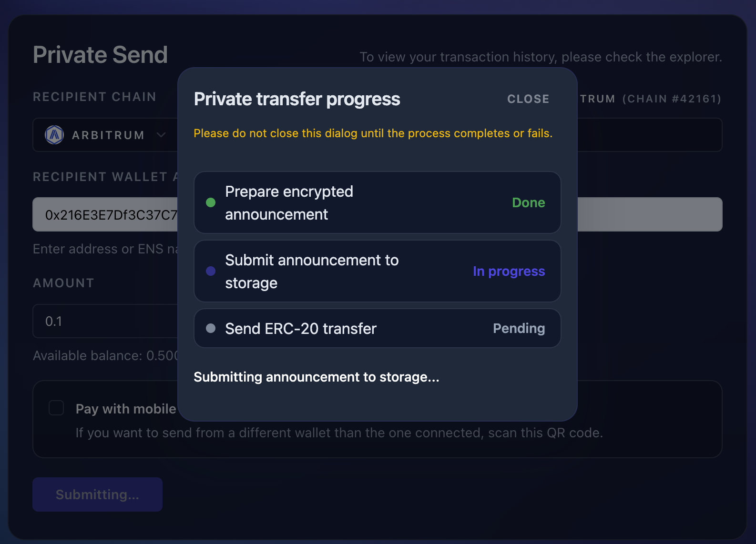
Task: Click the Pending status label
Action: [519, 328]
